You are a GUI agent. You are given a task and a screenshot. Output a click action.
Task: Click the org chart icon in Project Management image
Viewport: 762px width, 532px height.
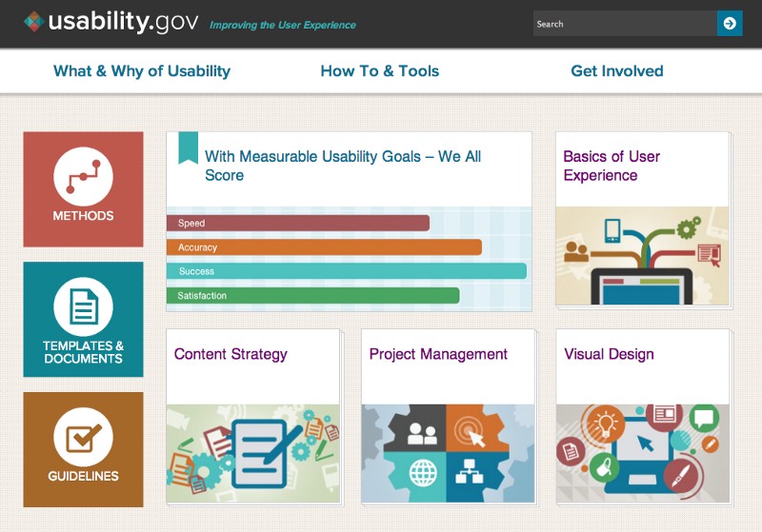pos(469,471)
